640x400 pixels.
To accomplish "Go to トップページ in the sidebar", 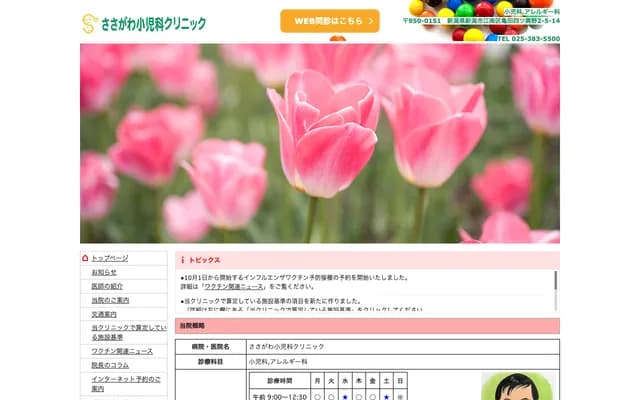I will coord(110,258).
